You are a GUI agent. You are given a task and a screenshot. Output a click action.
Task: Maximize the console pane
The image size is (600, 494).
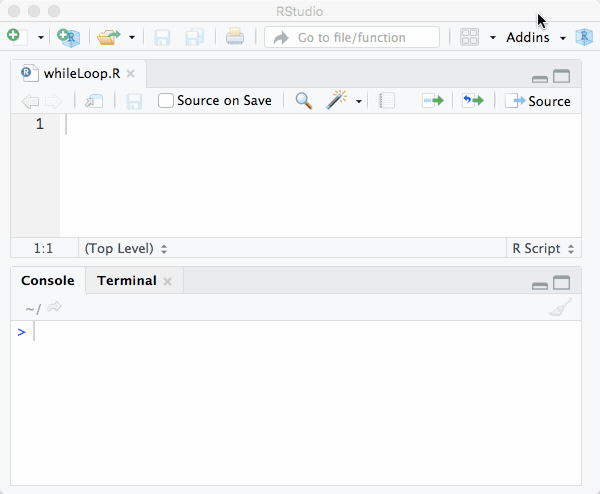[561, 283]
